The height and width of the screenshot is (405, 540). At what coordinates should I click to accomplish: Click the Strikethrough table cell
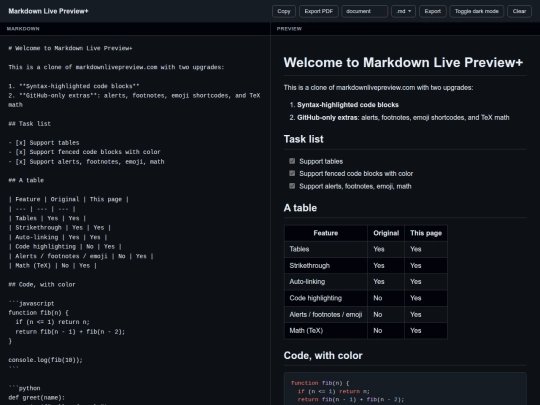tap(326, 266)
